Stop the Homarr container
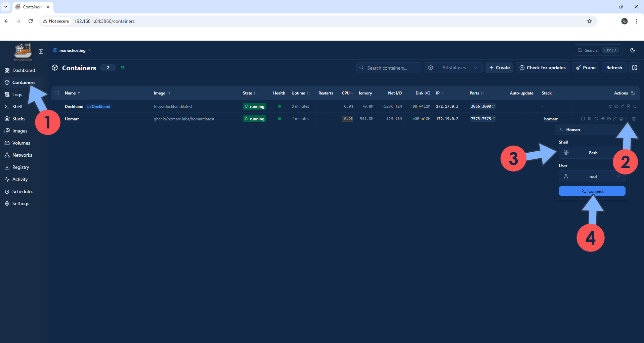The width and height of the screenshot is (644, 343). [583, 119]
